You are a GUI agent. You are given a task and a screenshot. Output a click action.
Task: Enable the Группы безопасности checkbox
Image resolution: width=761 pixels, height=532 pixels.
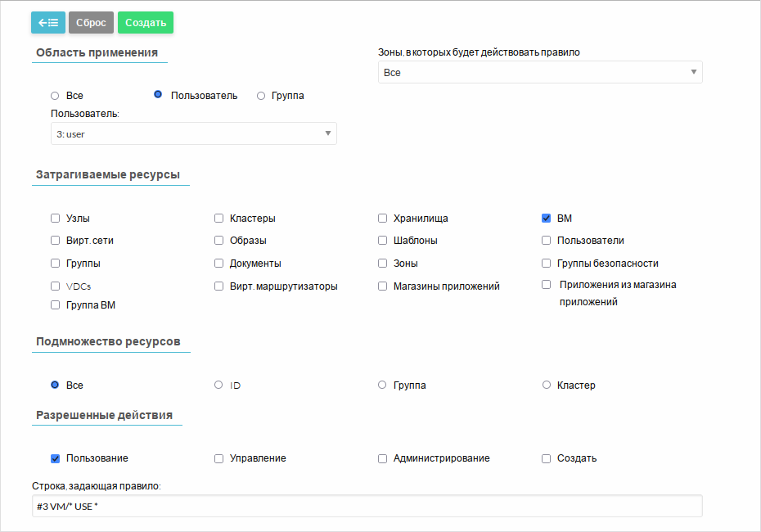click(x=547, y=264)
